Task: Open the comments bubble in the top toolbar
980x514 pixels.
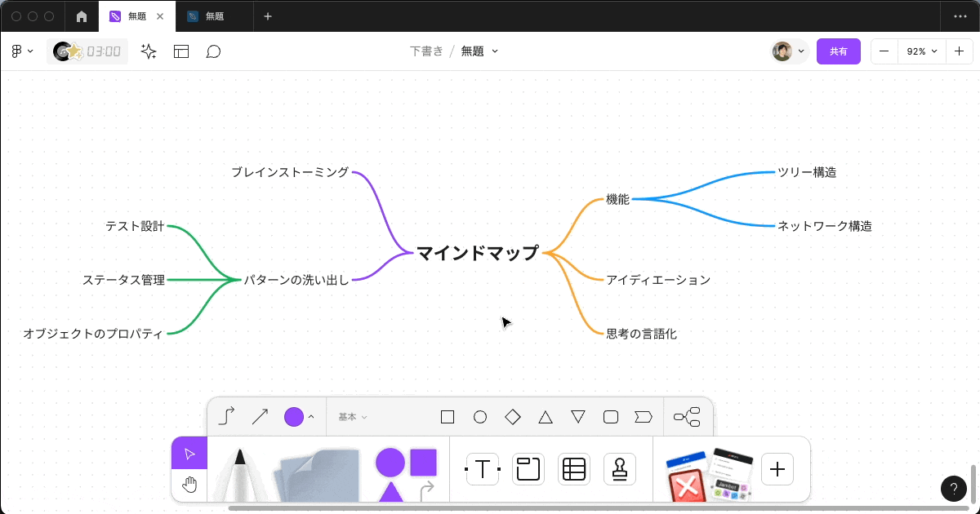Action: [214, 51]
